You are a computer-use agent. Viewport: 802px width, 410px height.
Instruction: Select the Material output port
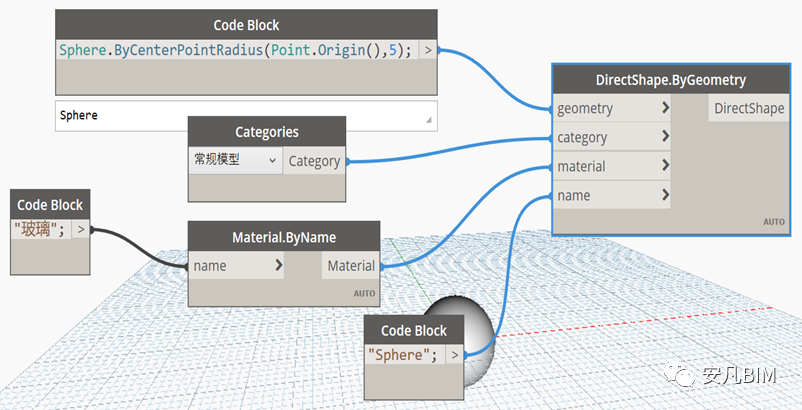point(350,266)
